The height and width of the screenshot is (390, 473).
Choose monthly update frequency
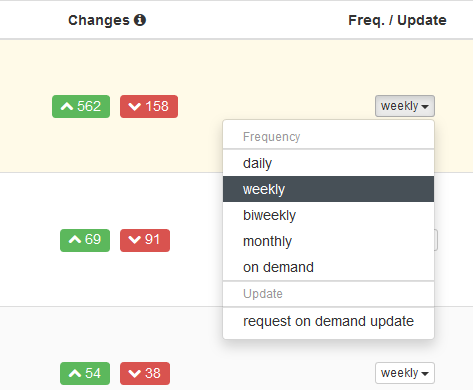pyautogui.click(x=329, y=241)
